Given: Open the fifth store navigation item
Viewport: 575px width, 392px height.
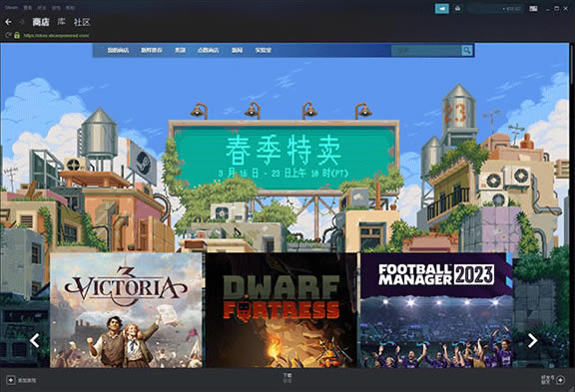Looking at the screenshot, I should pyautogui.click(x=237, y=50).
